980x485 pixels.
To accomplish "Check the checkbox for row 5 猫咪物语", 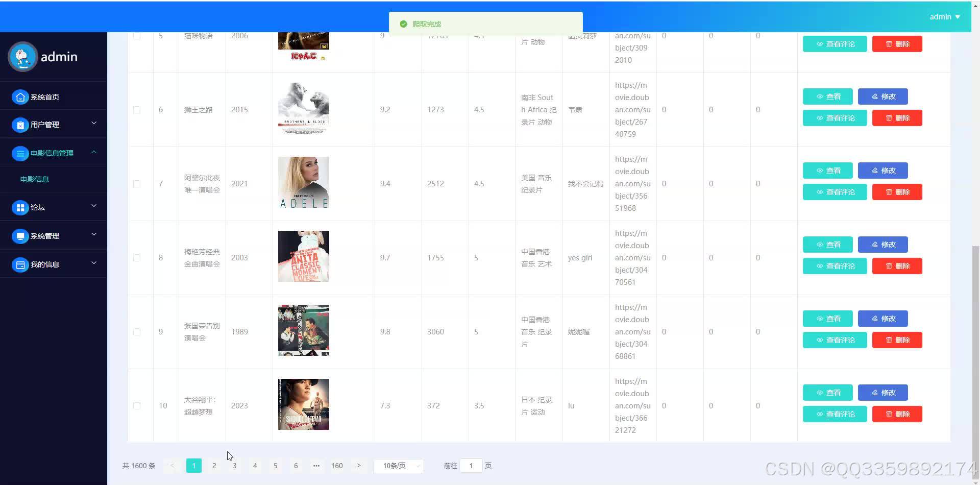I will tap(137, 36).
